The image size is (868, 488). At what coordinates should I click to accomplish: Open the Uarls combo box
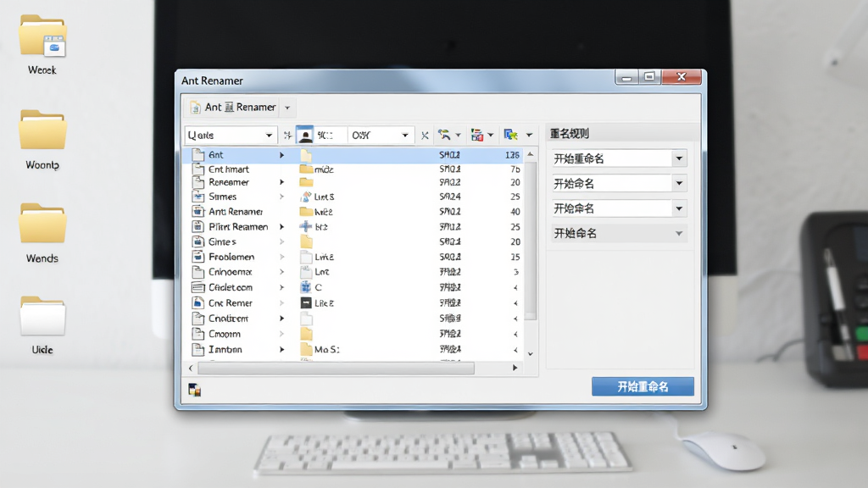pyautogui.click(x=231, y=135)
